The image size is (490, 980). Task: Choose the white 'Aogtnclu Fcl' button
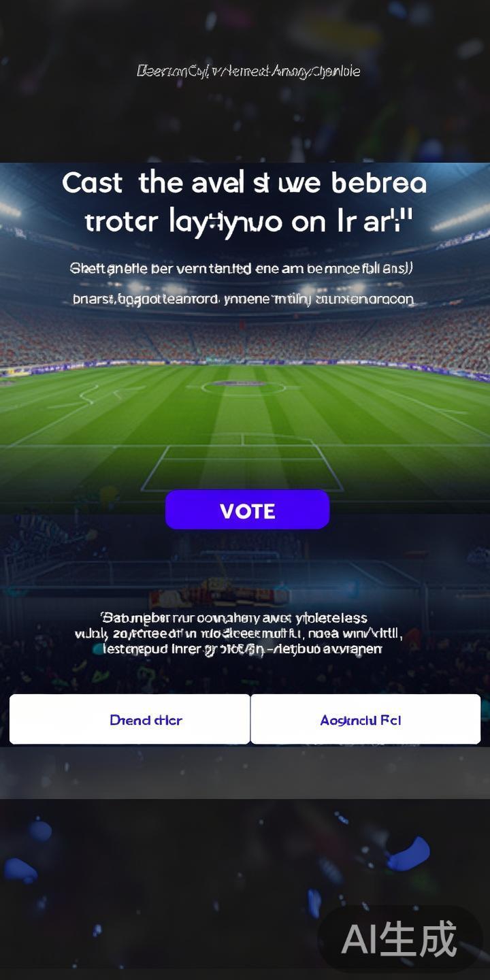tap(365, 719)
